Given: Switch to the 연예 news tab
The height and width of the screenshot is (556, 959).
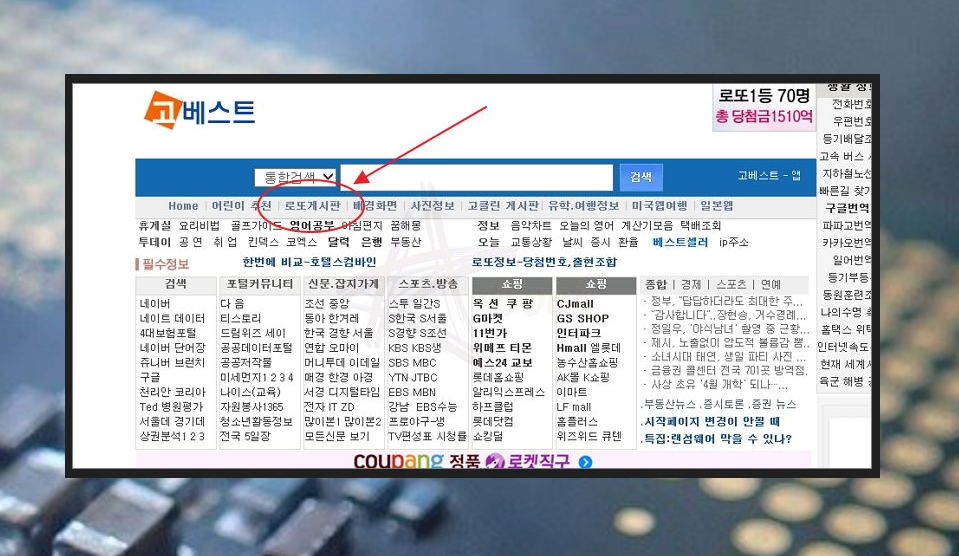Looking at the screenshot, I should point(771,284).
